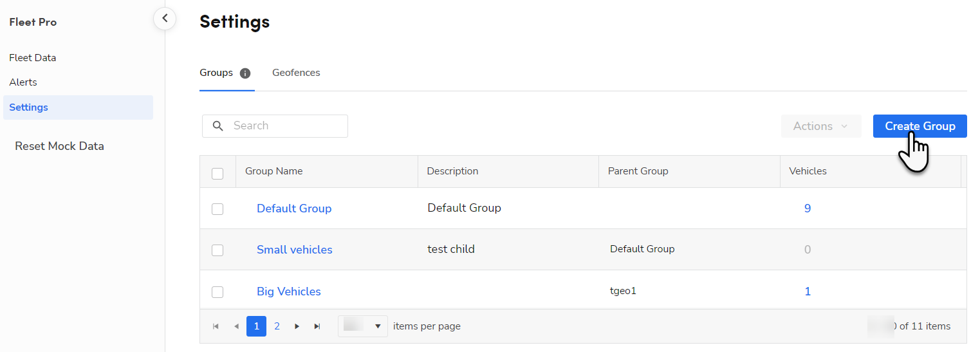Collapse the sidebar with the chevron button
The width and height of the screenshot is (980, 352).
[165, 19]
